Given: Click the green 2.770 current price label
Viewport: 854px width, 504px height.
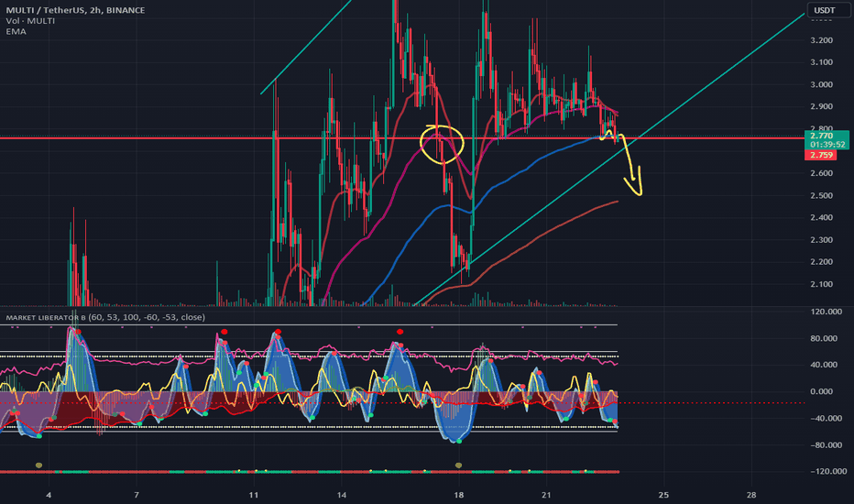Looking at the screenshot, I should coord(821,136).
